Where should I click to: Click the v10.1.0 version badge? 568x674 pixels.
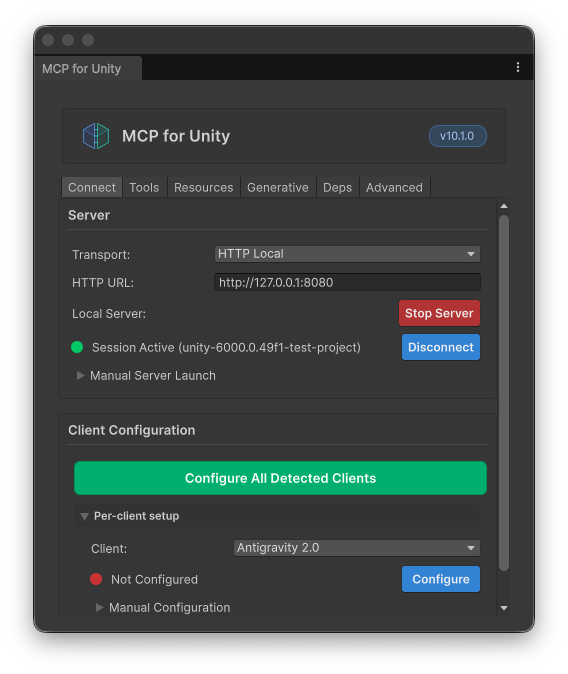[x=457, y=136]
